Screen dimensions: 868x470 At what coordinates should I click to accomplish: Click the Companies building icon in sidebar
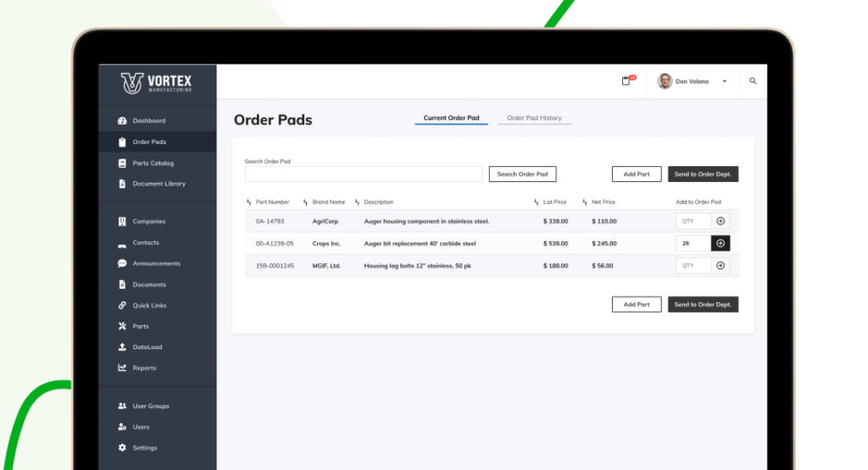pyautogui.click(x=122, y=222)
